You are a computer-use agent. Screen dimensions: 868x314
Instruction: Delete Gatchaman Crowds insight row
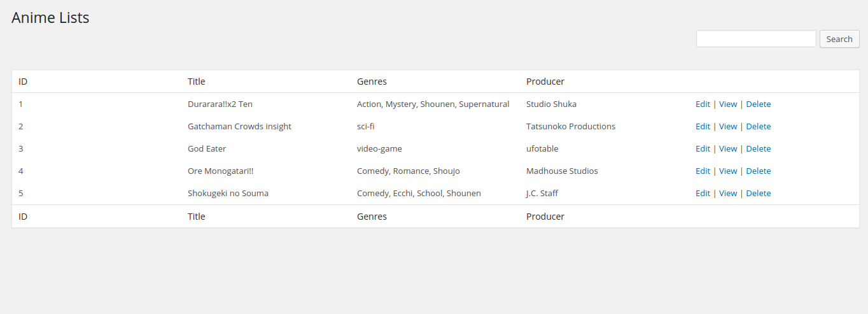tap(758, 127)
